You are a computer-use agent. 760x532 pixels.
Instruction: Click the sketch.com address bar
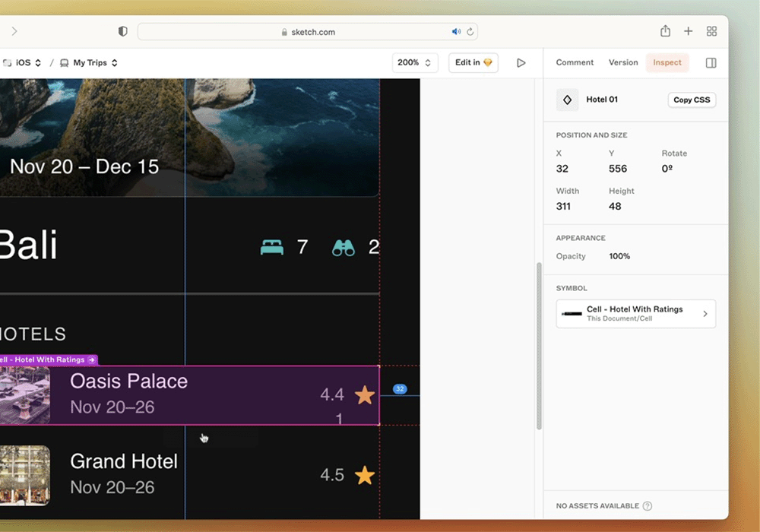point(308,32)
